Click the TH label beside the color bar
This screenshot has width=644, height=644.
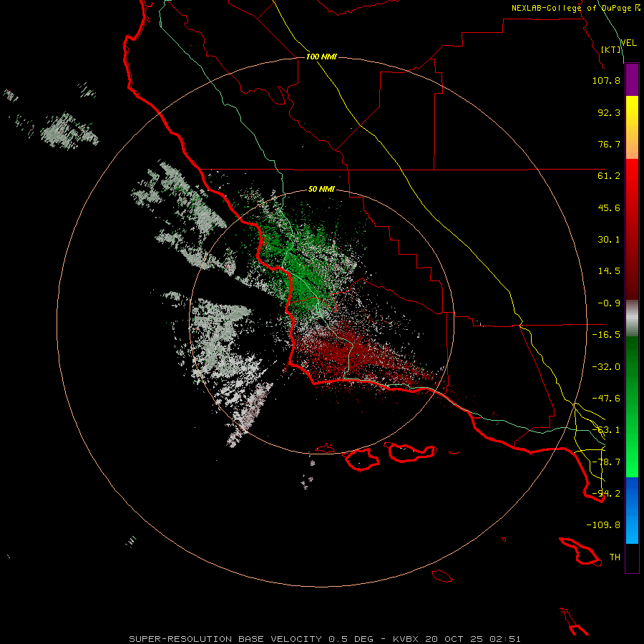pos(615,557)
